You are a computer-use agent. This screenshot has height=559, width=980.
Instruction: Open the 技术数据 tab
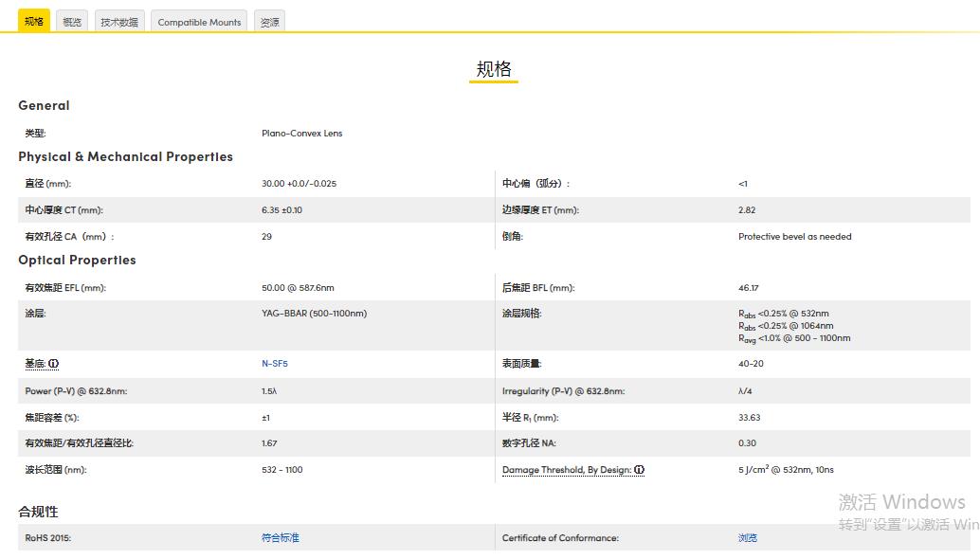[118, 20]
